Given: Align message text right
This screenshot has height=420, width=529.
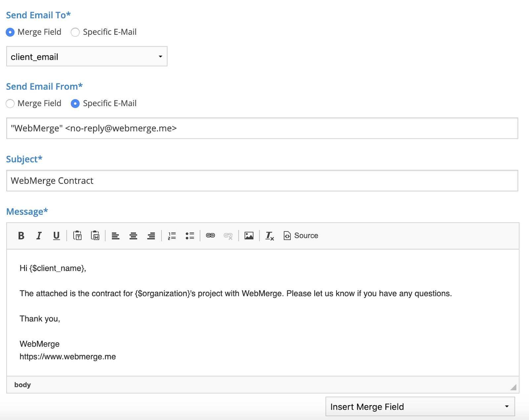Looking at the screenshot, I should pos(151,236).
